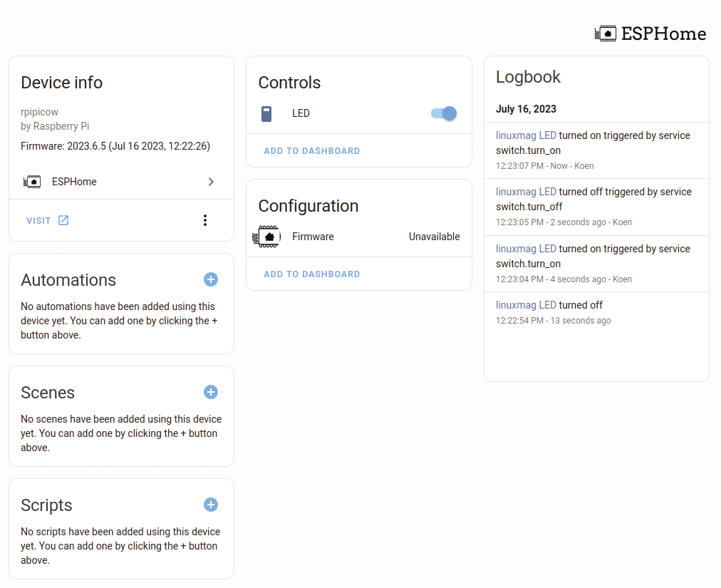Image resolution: width=721 pixels, height=588 pixels.
Task: Toggle the LED switch off
Action: (x=444, y=113)
